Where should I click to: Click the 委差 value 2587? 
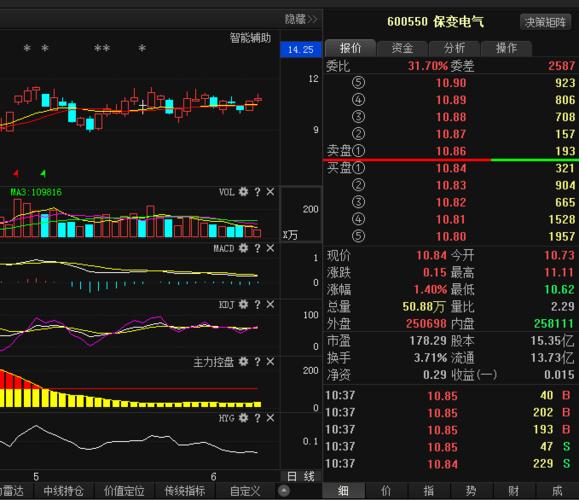[x=561, y=66]
